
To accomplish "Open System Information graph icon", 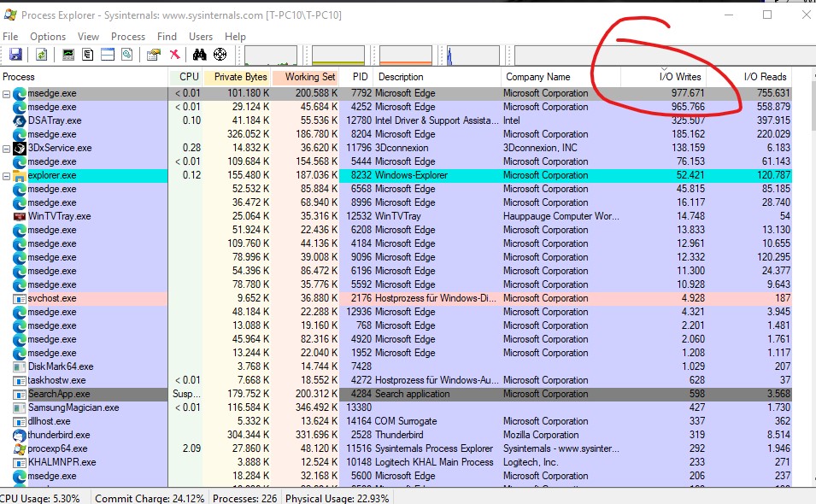I will coord(68,54).
